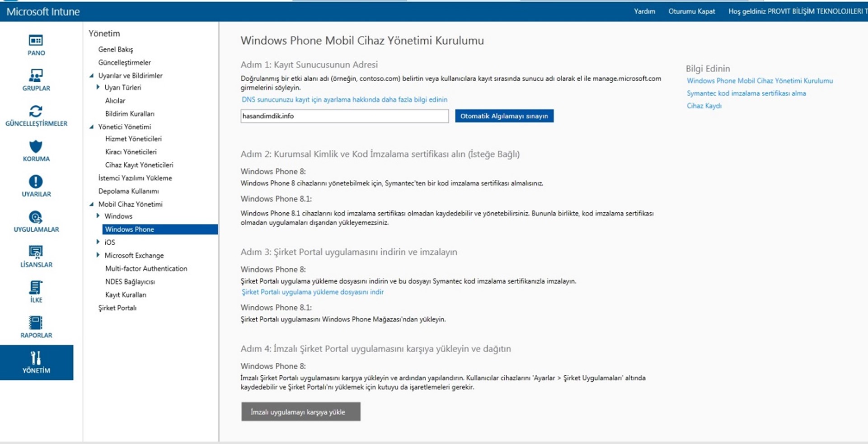Select the highlighted Windows Phone item
This screenshot has height=444, width=868.
pos(160,229)
